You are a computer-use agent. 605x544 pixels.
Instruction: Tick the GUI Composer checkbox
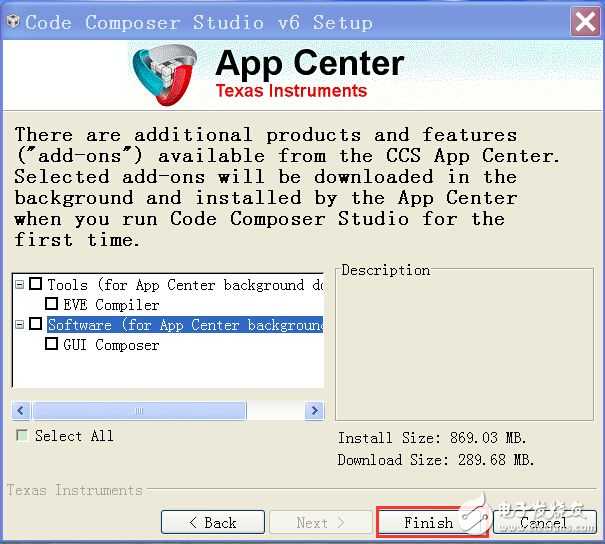[51, 343]
